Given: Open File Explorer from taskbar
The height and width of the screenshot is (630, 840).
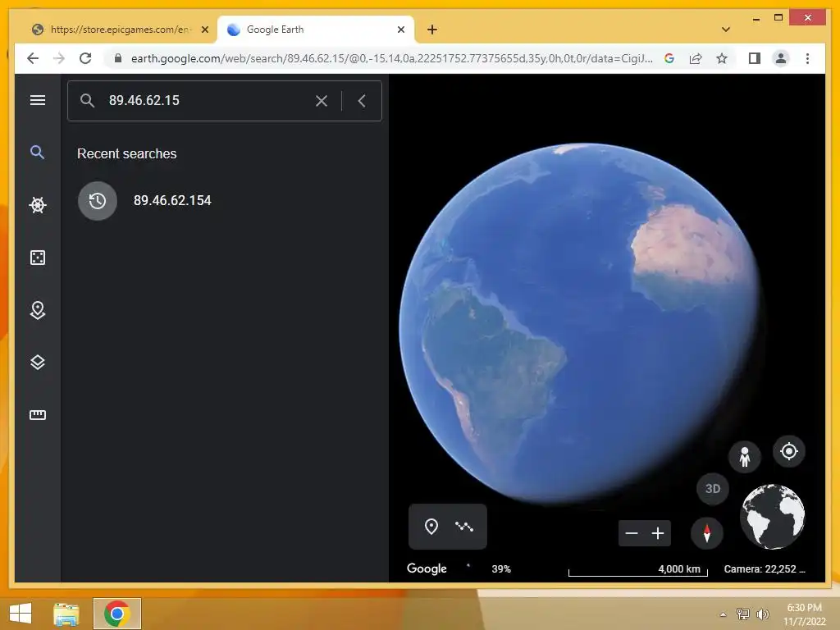Looking at the screenshot, I should tap(66, 614).
